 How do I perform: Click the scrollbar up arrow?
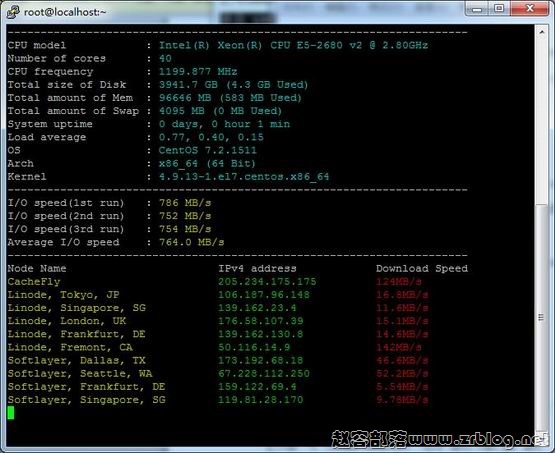542,33
